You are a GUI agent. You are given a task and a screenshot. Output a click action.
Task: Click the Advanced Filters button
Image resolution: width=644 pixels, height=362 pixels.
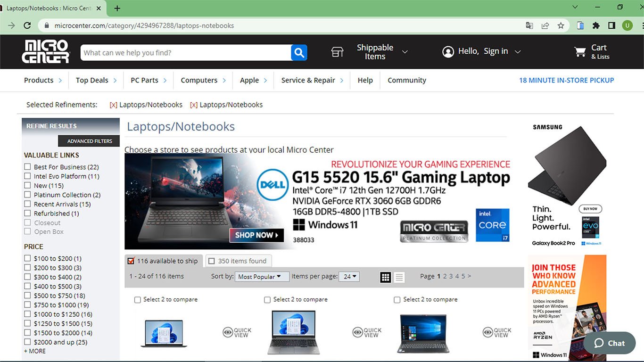89,141
